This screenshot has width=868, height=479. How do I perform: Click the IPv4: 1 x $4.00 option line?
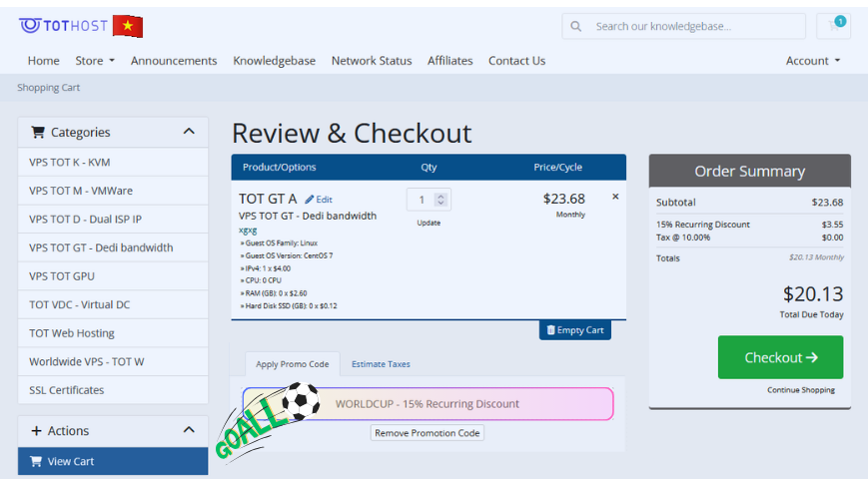266,268
